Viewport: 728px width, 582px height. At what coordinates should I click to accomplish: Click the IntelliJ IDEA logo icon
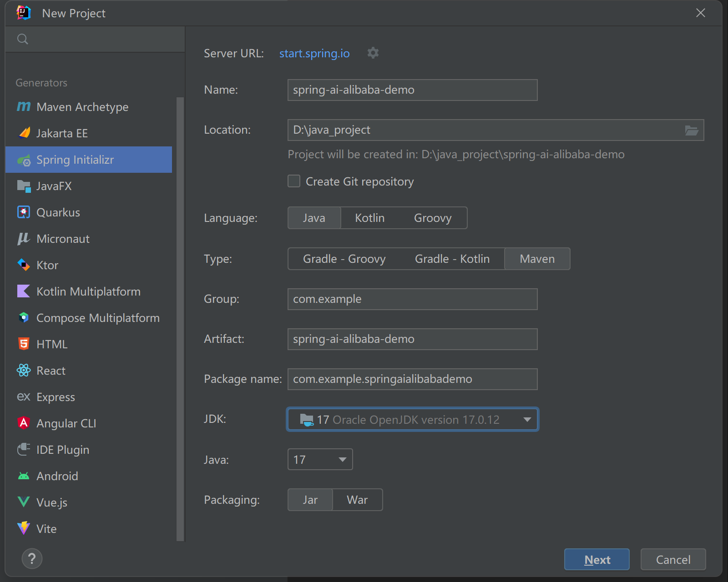pos(24,13)
